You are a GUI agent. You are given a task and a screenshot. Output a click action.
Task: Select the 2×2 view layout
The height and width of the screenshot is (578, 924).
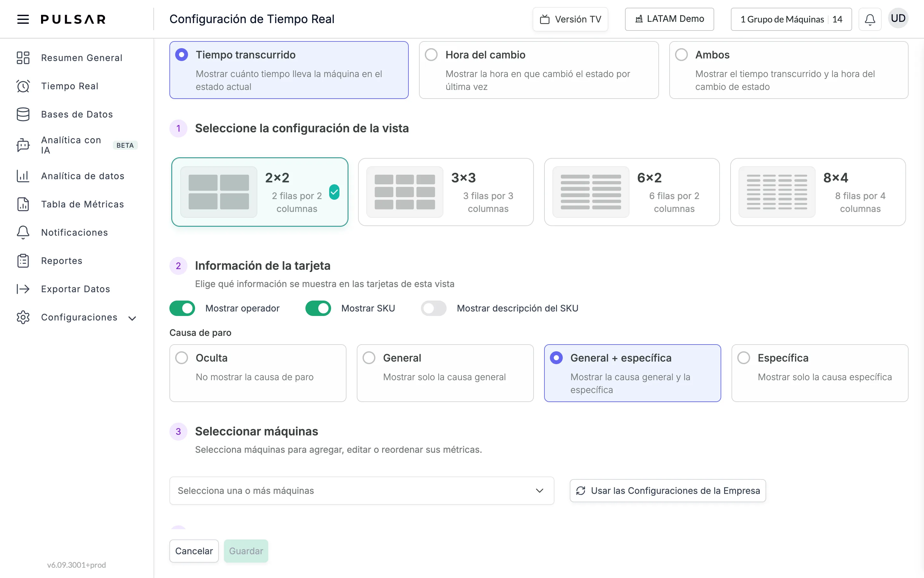pyautogui.click(x=260, y=192)
